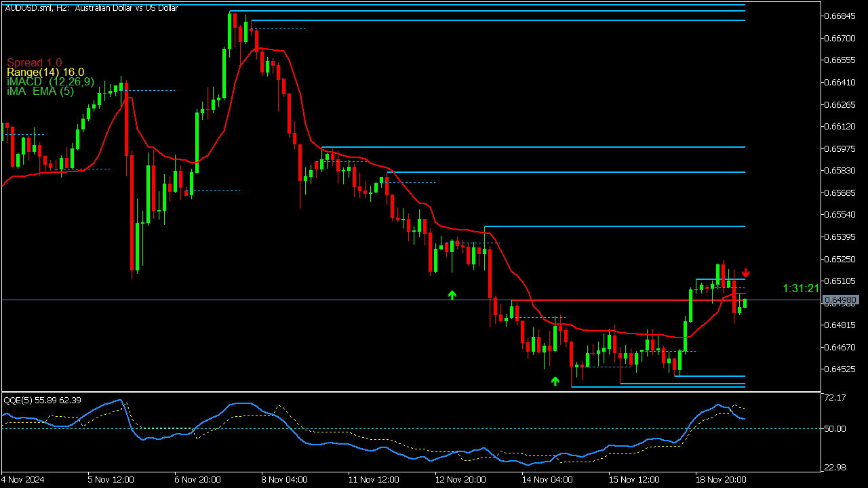This screenshot has width=868, height=488.
Task: Click the iMACD (12,26,9) label
Action: tap(51, 81)
